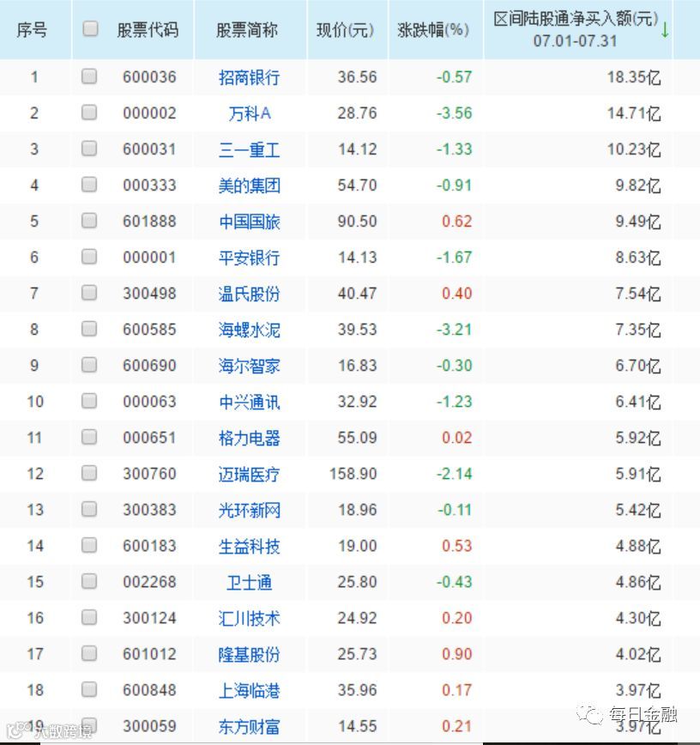
Task: Click change value -3.56
Action: 455,113
